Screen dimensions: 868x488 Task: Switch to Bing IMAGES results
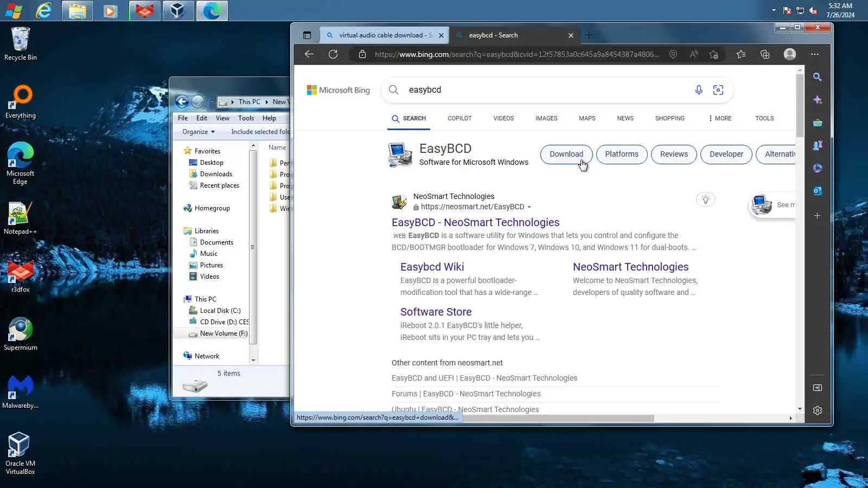(x=546, y=118)
